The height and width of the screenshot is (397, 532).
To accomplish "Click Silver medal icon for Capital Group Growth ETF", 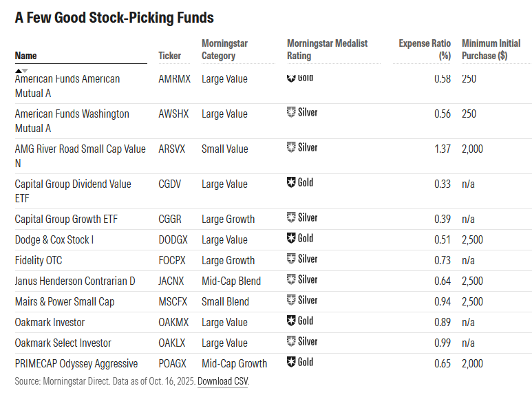I will 291,218.
